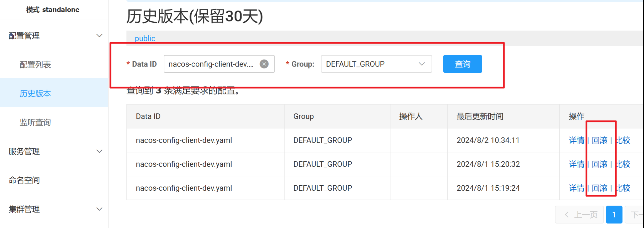The image size is (644, 228).
Task: Expand the 服务管理 menu section
Action: pos(99,151)
